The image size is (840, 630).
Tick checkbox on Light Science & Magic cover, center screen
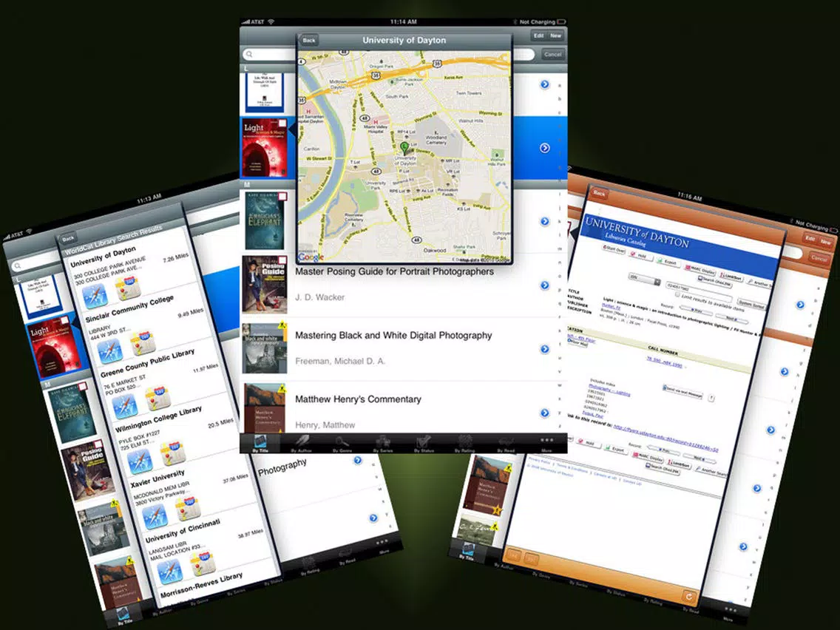pos(282,124)
